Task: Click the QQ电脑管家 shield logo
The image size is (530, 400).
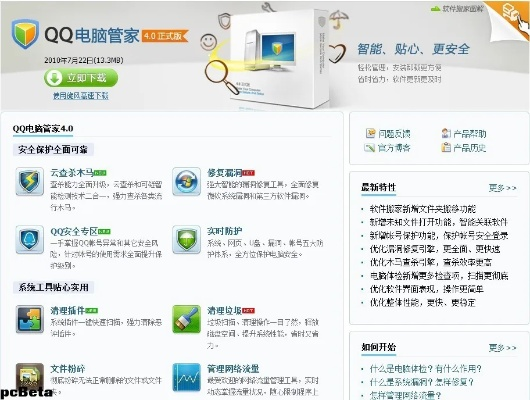Action: point(25,34)
